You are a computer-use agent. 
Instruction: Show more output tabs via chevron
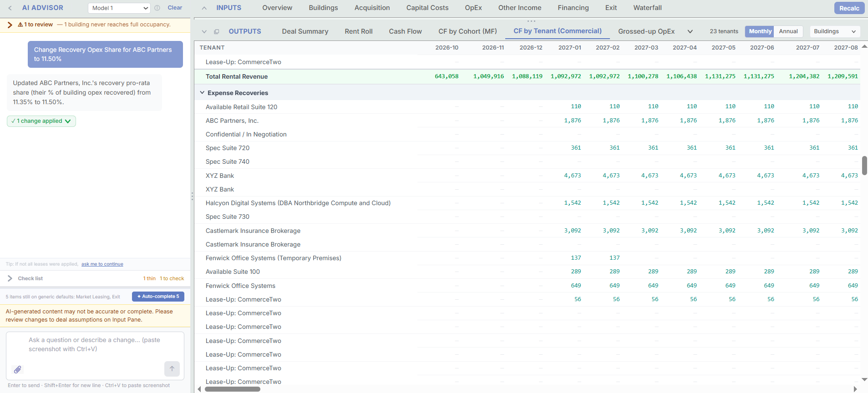tap(690, 31)
